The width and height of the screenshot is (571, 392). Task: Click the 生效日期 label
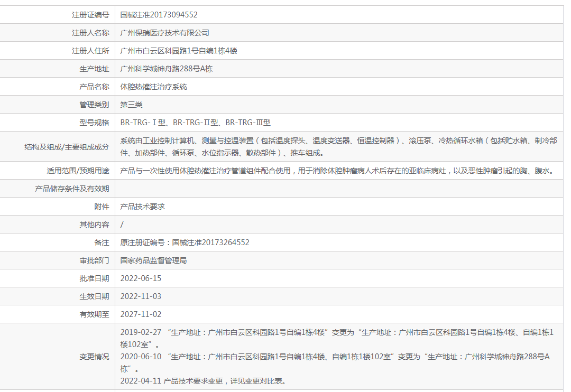point(94,296)
